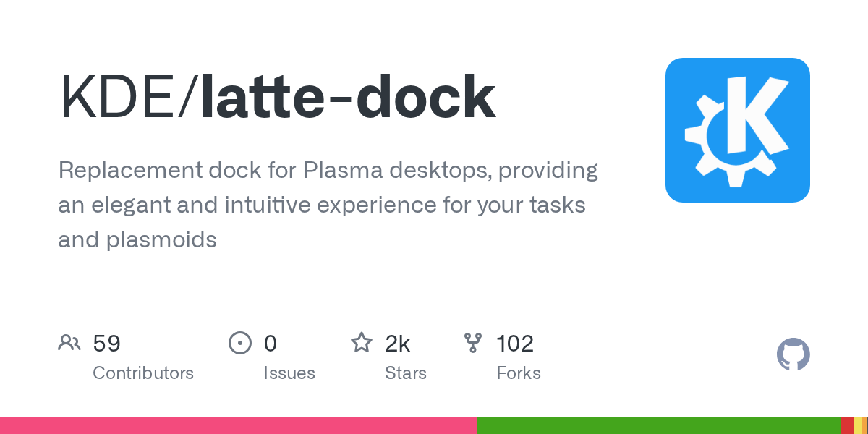Click the Forks label
868x434 pixels.
(x=519, y=373)
